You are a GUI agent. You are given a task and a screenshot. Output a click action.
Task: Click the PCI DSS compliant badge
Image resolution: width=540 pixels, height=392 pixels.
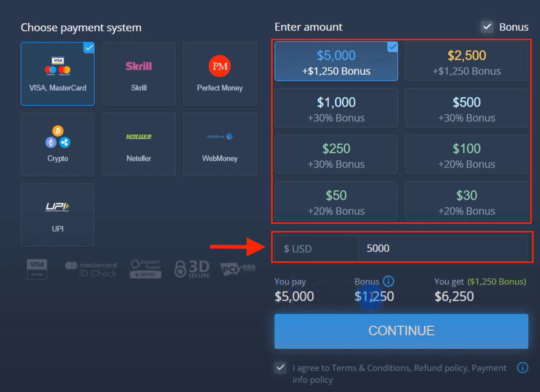point(238,268)
